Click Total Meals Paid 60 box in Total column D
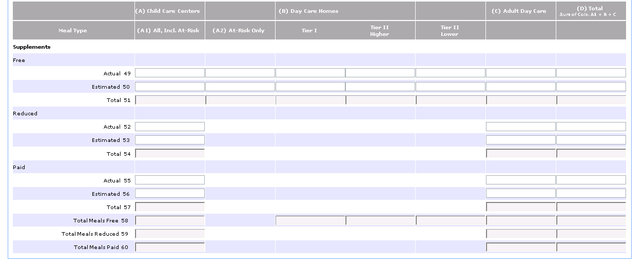 click(591, 248)
